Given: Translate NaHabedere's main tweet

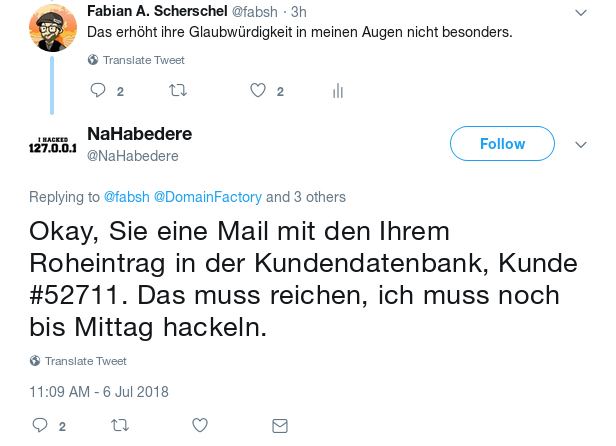Looking at the screenshot, I should [x=85, y=361].
